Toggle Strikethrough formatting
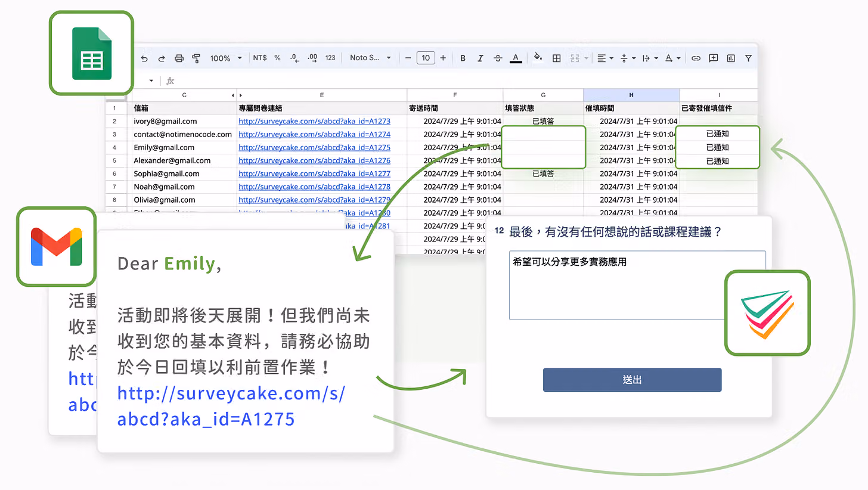 (498, 58)
